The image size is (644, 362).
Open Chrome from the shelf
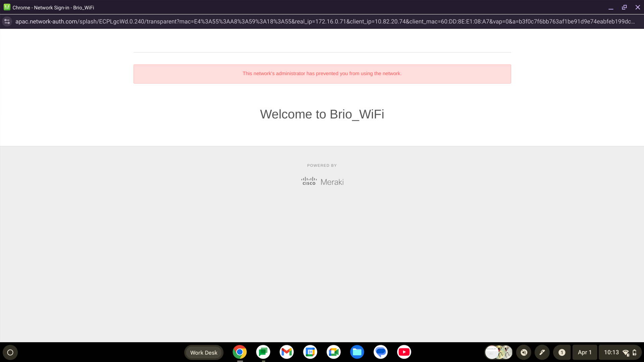tap(239, 352)
